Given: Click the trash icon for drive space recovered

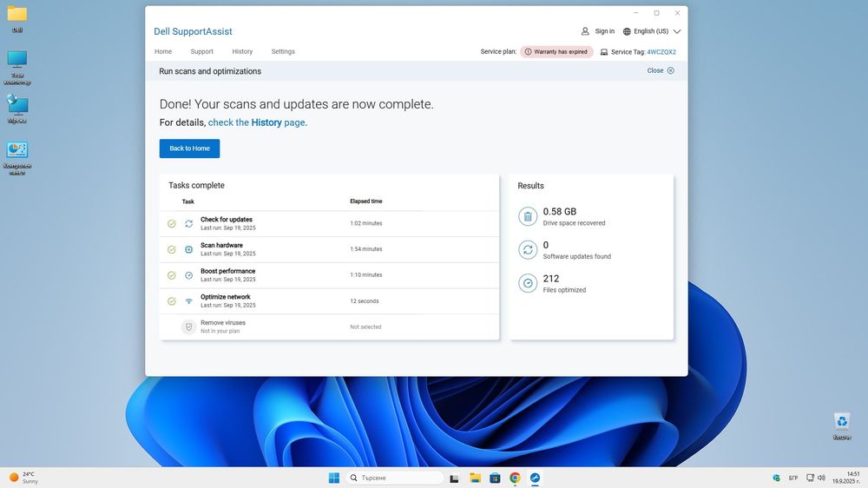Looking at the screenshot, I should pos(528,216).
